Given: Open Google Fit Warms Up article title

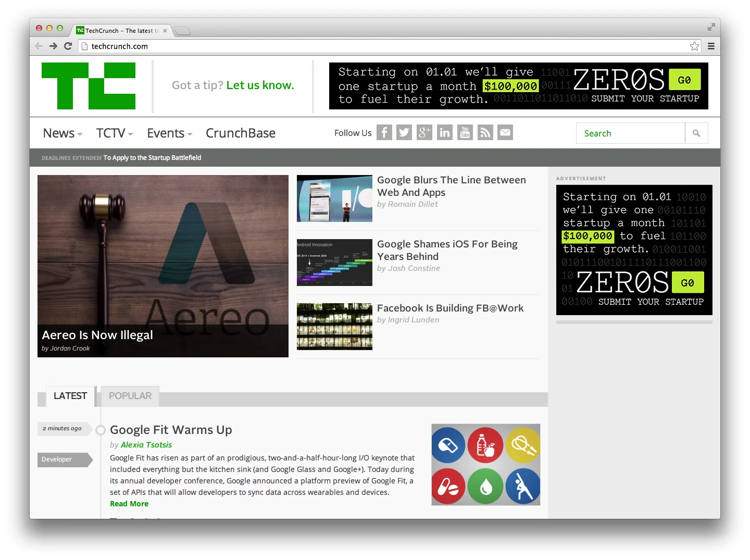Looking at the screenshot, I should coord(171,430).
